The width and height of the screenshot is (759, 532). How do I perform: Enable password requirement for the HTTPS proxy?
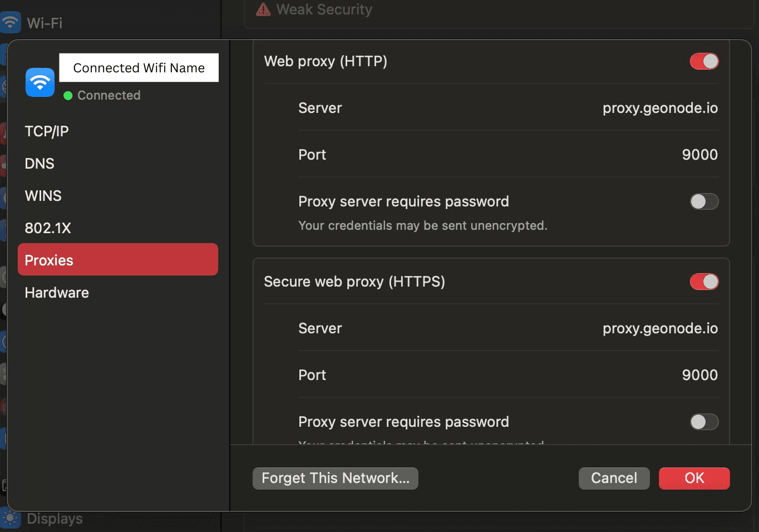704,422
